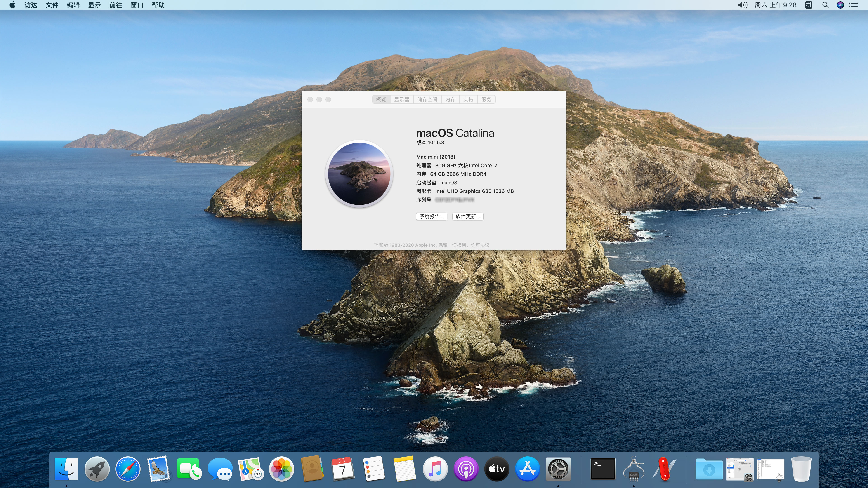Open the 访达 (Finder) menu
Screen dimensions: 868x488
pyautogui.click(x=31, y=5)
